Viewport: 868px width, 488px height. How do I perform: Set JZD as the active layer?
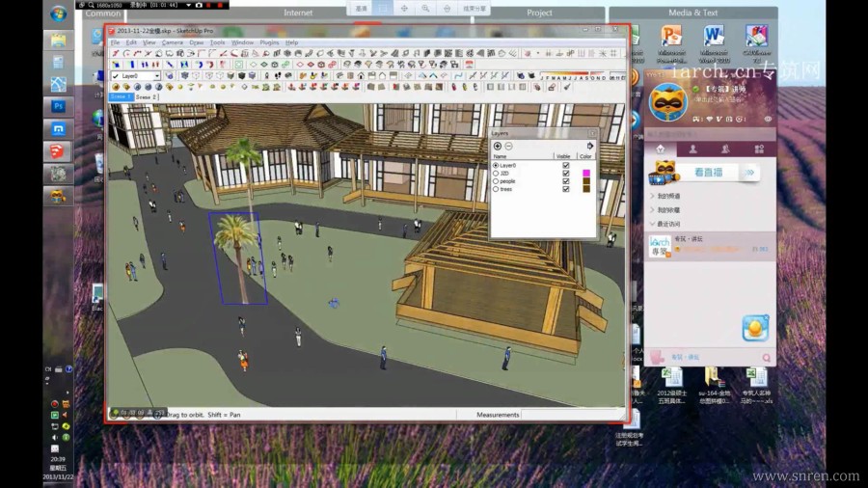point(496,174)
